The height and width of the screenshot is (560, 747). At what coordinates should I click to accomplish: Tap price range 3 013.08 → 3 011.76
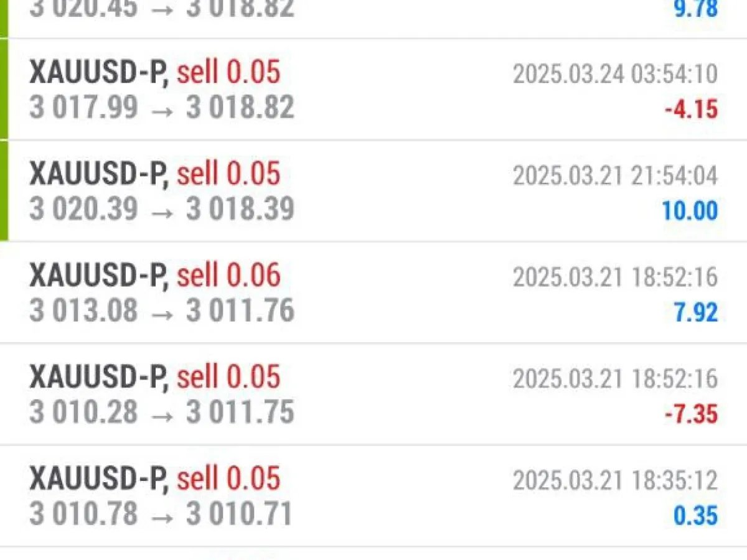click(x=162, y=310)
